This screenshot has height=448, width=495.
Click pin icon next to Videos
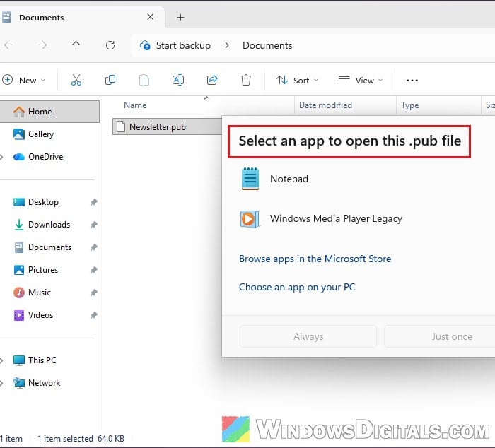93,315
